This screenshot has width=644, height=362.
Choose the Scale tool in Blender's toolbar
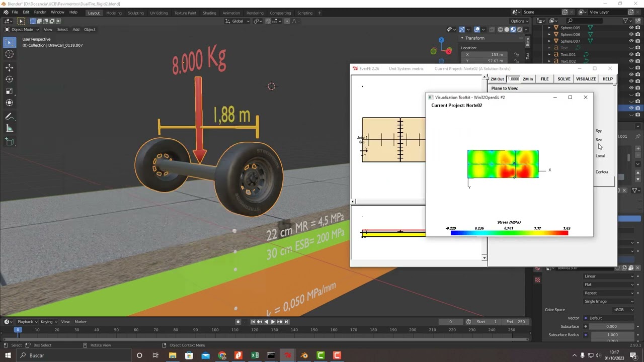[9, 91]
